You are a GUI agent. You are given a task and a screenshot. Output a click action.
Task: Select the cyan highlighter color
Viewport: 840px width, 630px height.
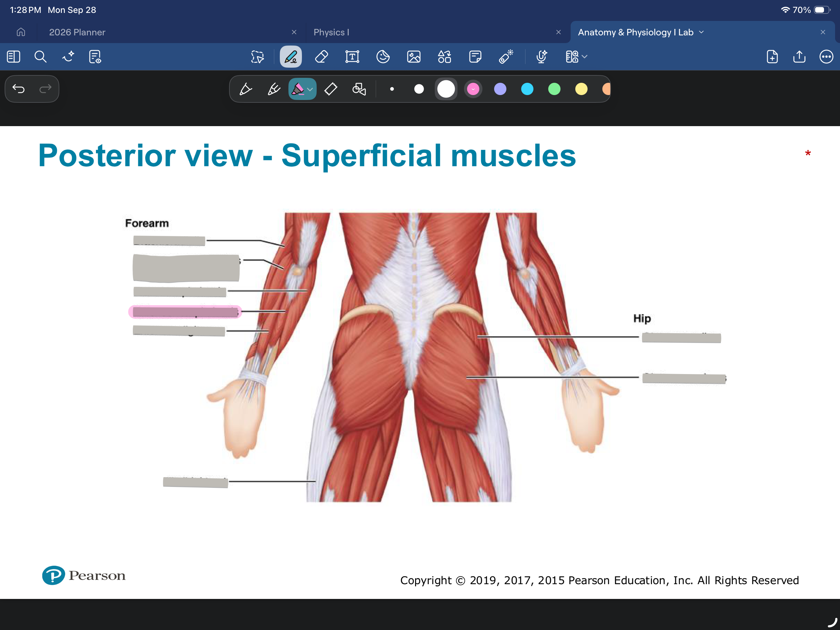(x=527, y=89)
